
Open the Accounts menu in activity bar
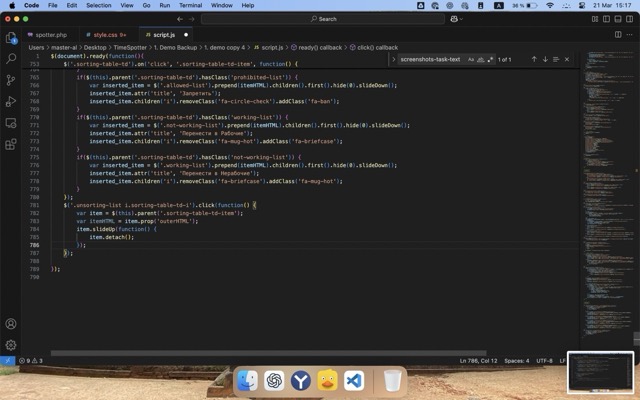11,324
